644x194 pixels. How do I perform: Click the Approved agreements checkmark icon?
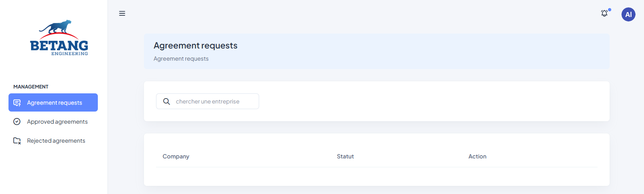(17, 122)
